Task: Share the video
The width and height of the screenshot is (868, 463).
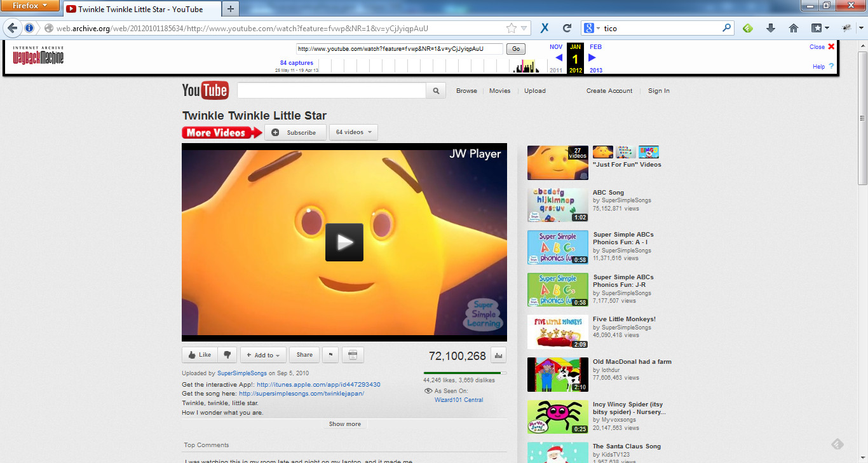Action: [304, 355]
